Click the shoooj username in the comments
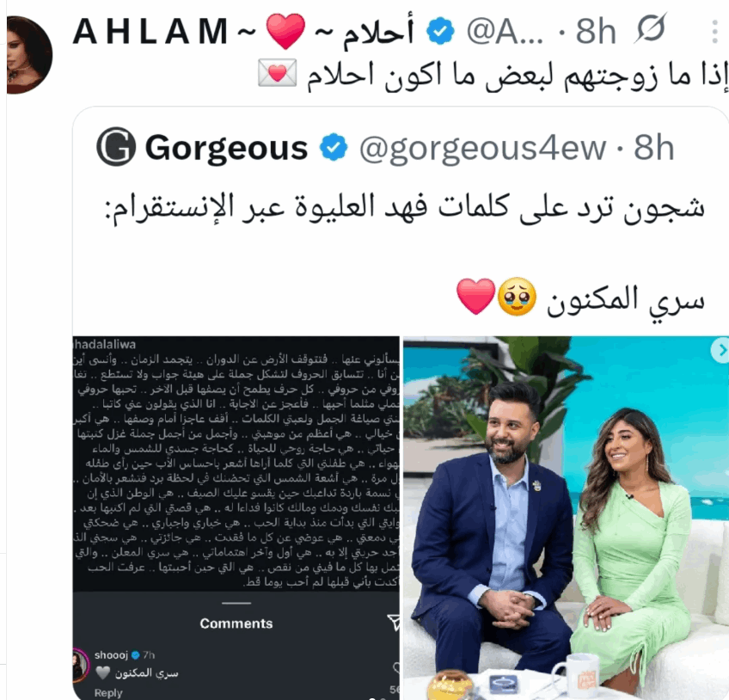The image size is (729, 700). tap(111, 655)
